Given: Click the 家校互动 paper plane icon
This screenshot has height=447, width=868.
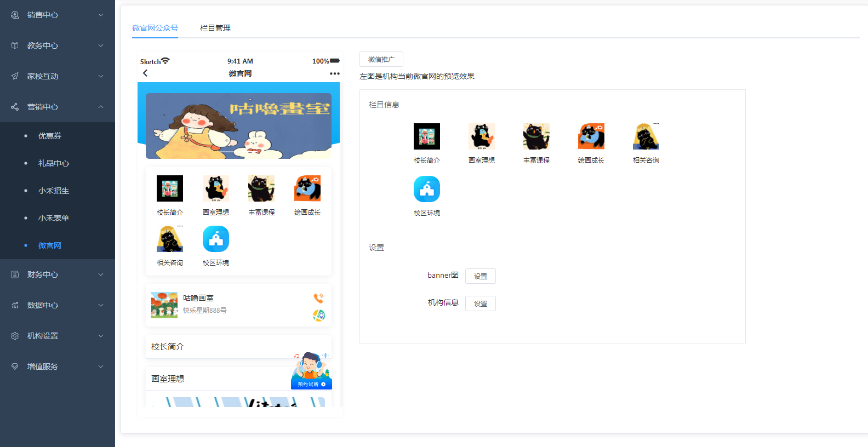Looking at the screenshot, I should [15, 76].
